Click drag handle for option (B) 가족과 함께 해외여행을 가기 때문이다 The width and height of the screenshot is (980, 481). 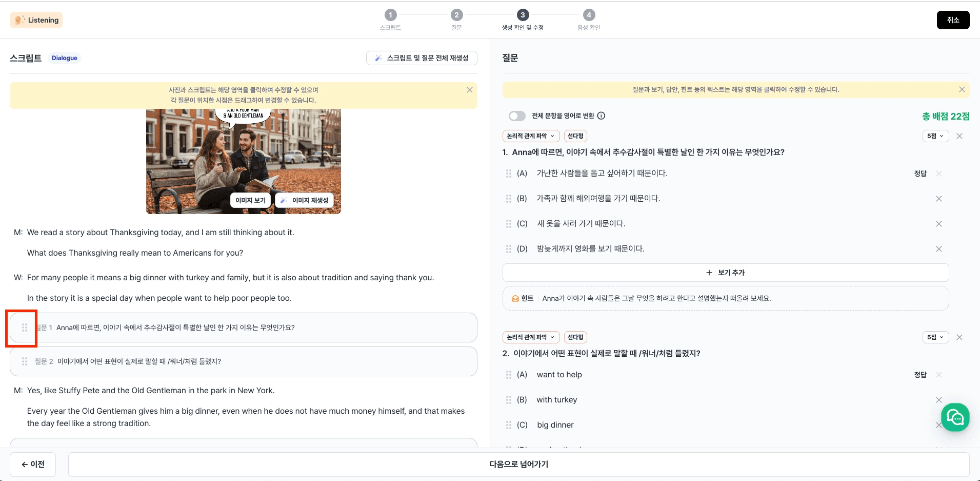tap(509, 199)
